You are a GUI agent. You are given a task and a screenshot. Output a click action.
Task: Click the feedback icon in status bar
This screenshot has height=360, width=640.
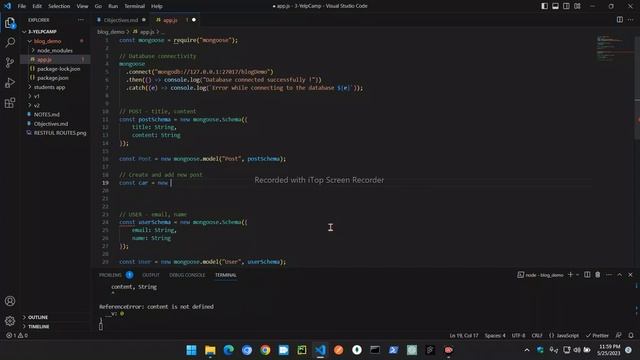pos(619,335)
